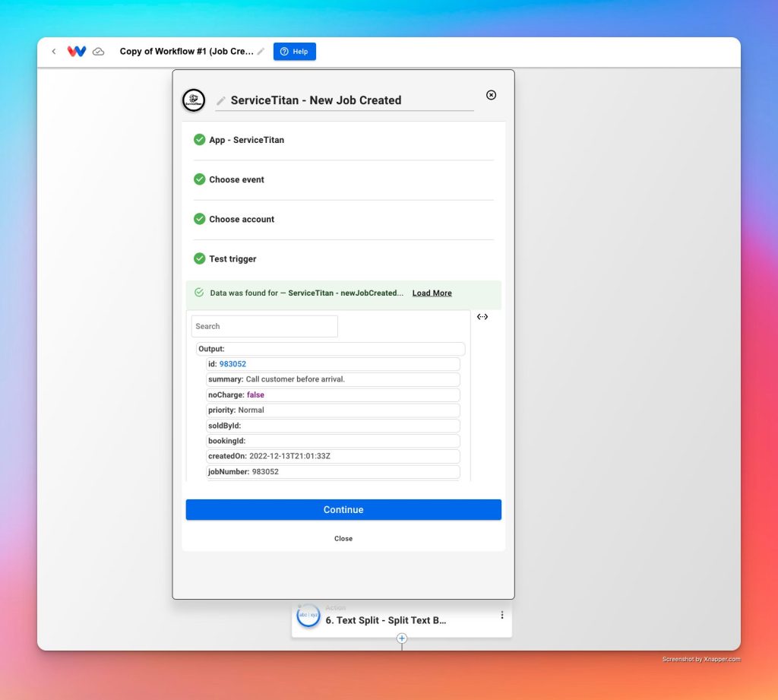
Task: Click the blue Continue button
Action: (343, 510)
